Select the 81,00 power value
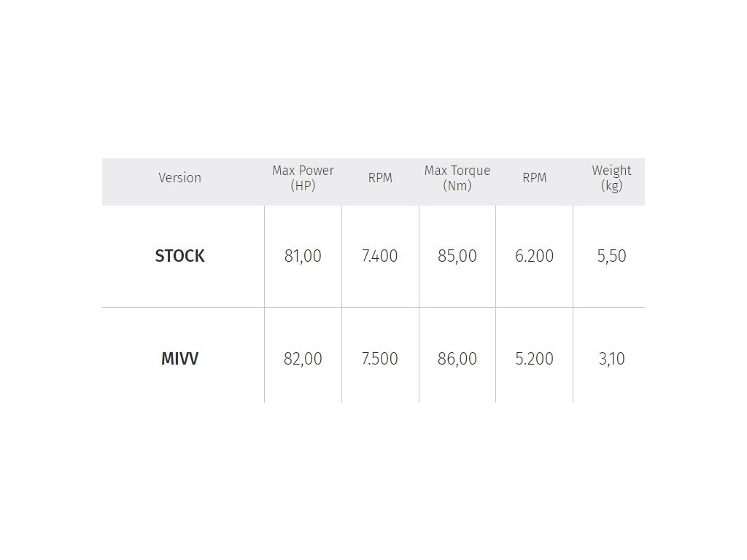The height and width of the screenshot is (560, 747). (303, 256)
